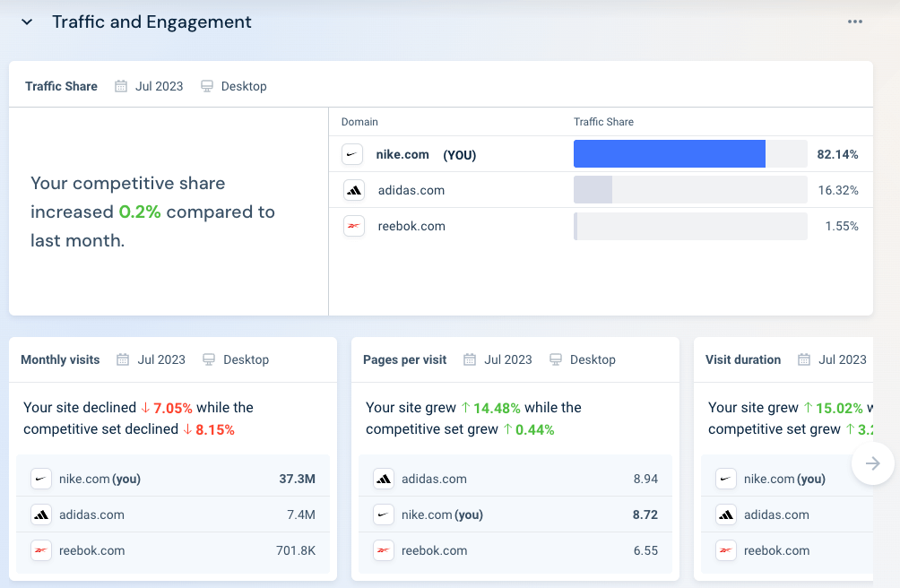The width and height of the screenshot is (900, 588).
Task: Click the 16.32% traffic share value
Action: [838, 190]
